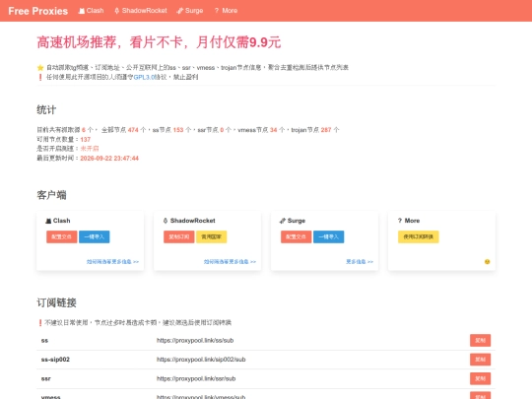Image resolution: width=532 pixels, height=399 pixels.
Task: Open the GPL3.0 license link
Action: [x=144, y=77]
